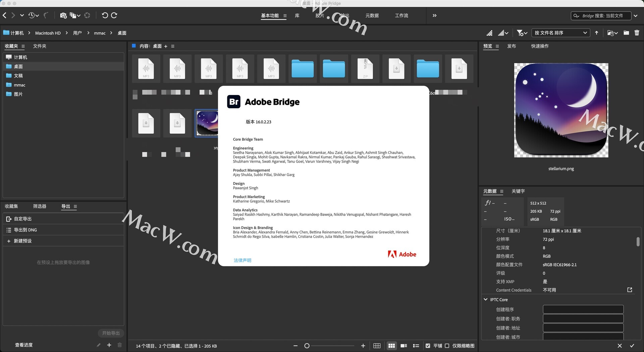Switch to the 元数据 workspace tab
The image size is (644, 352).
pyautogui.click(x=372, y=15)
